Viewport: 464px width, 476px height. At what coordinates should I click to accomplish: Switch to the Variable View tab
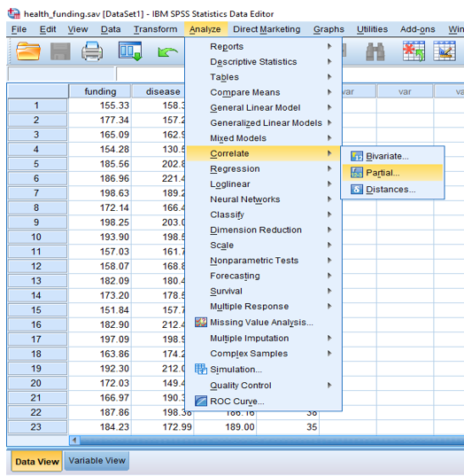[97, 461]
